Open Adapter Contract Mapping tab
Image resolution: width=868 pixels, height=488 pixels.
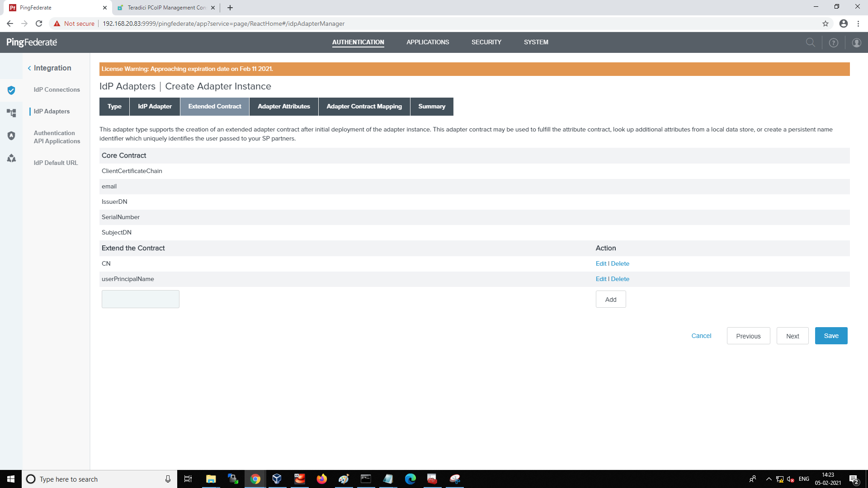[364, 107]
